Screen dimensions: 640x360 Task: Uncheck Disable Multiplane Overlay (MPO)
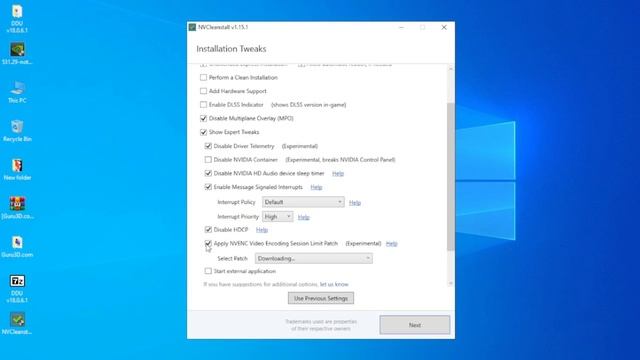tap(203, 118)
